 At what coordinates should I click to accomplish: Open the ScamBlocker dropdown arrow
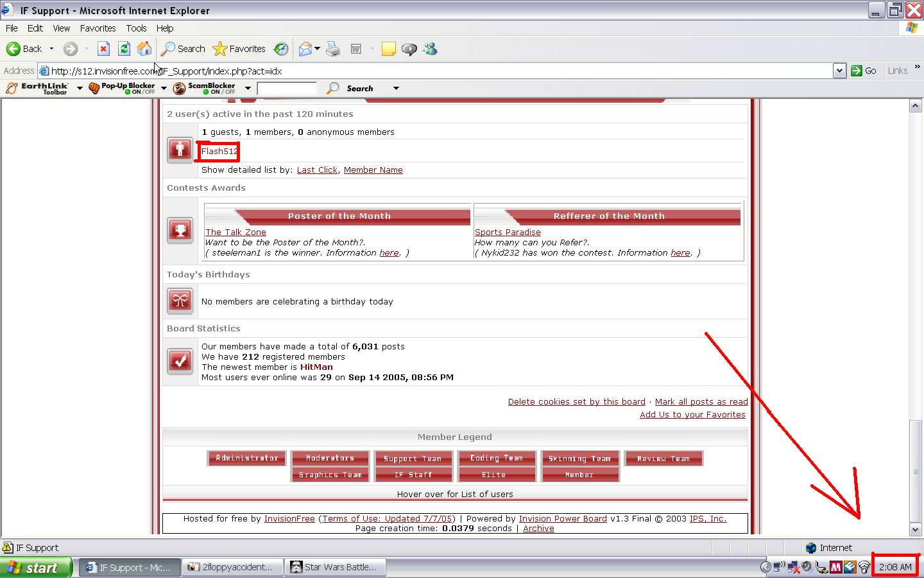(x=248, y=89)
